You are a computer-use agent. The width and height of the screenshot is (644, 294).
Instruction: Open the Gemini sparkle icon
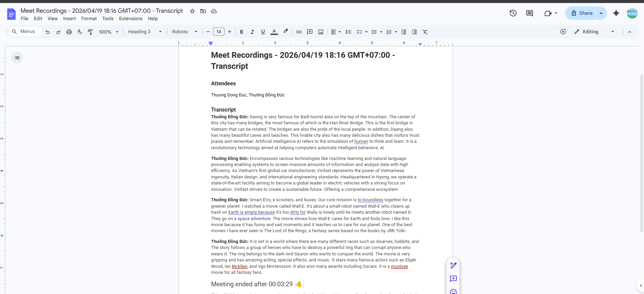616,13
